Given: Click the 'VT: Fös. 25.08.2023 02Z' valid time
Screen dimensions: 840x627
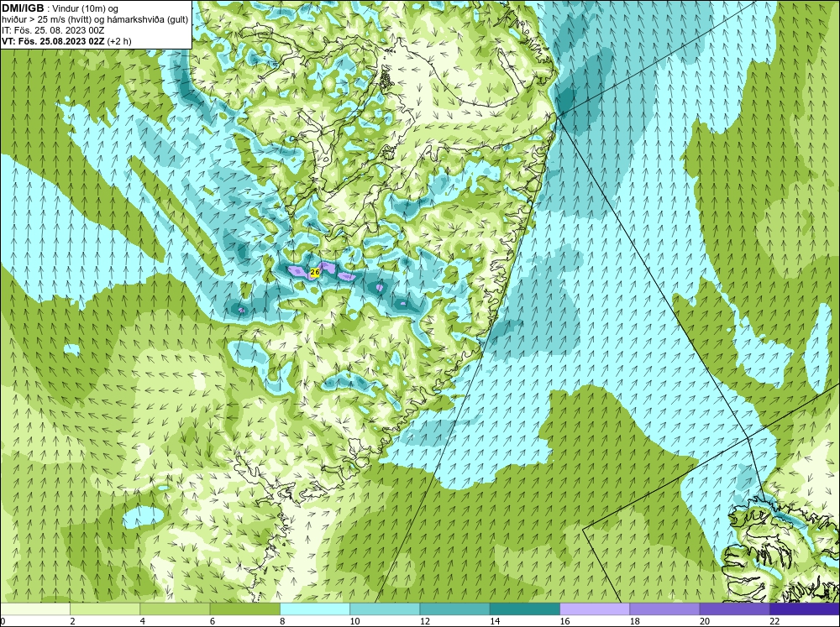Looking at the screenshot, I should 53,40.
